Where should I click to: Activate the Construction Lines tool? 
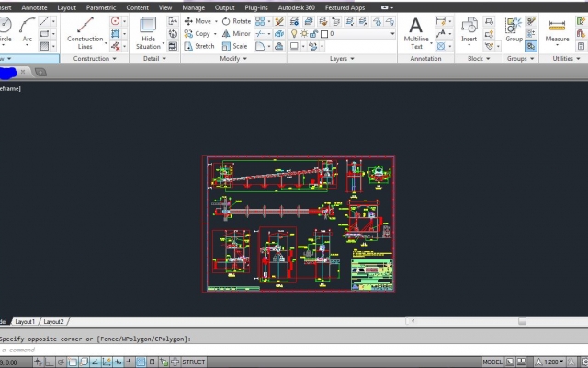tap(85, 33)
